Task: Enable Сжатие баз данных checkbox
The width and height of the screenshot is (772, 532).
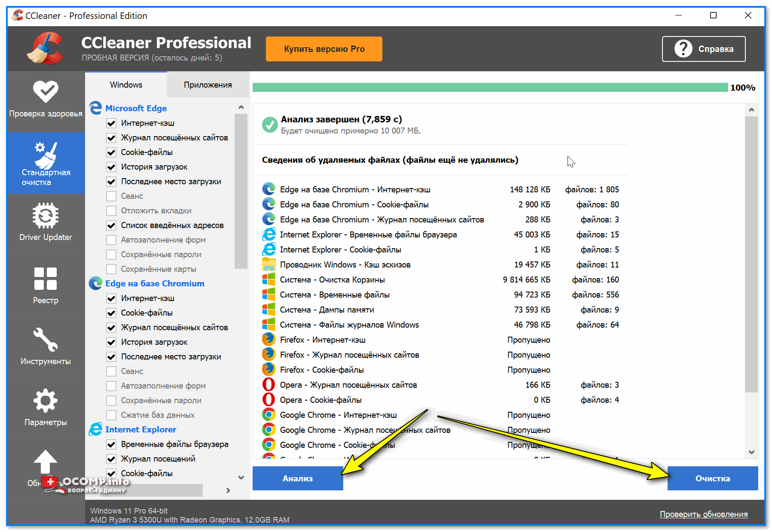Action: point(111,415)
